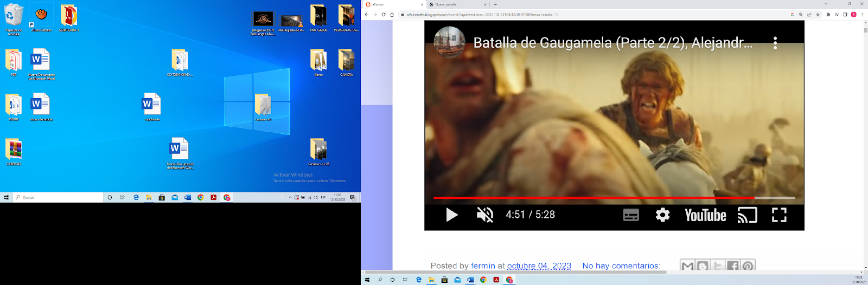
Task: Open Edge from the left taskbar
Action: pos(136,198)
